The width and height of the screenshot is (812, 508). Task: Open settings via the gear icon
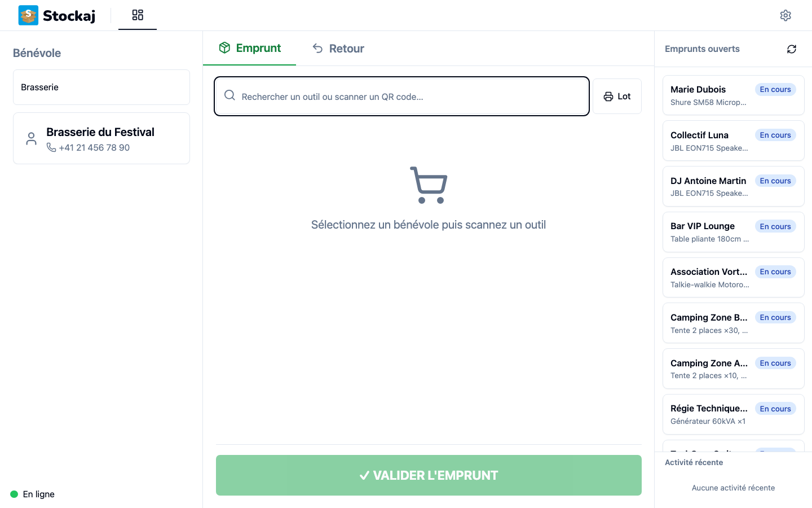[x=785, y=15]
